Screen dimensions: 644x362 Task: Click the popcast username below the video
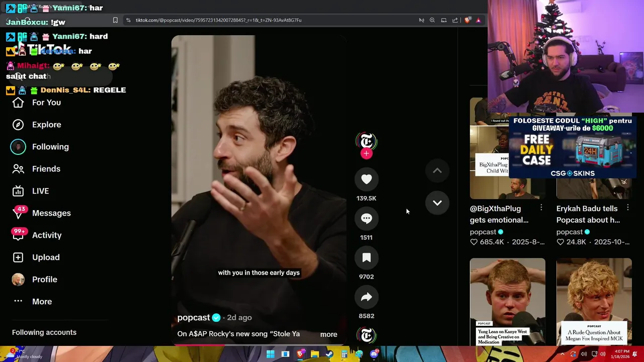click(194, 318)
